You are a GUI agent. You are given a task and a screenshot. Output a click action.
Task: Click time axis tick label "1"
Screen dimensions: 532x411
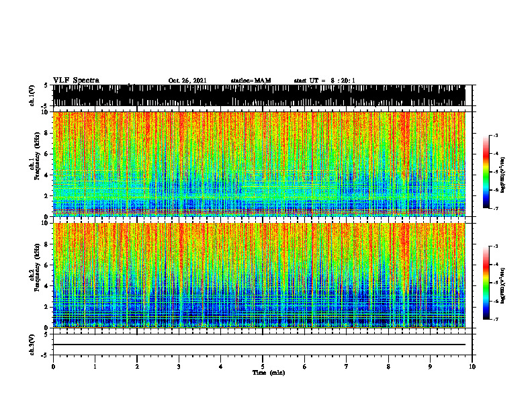tap(95, 367)
